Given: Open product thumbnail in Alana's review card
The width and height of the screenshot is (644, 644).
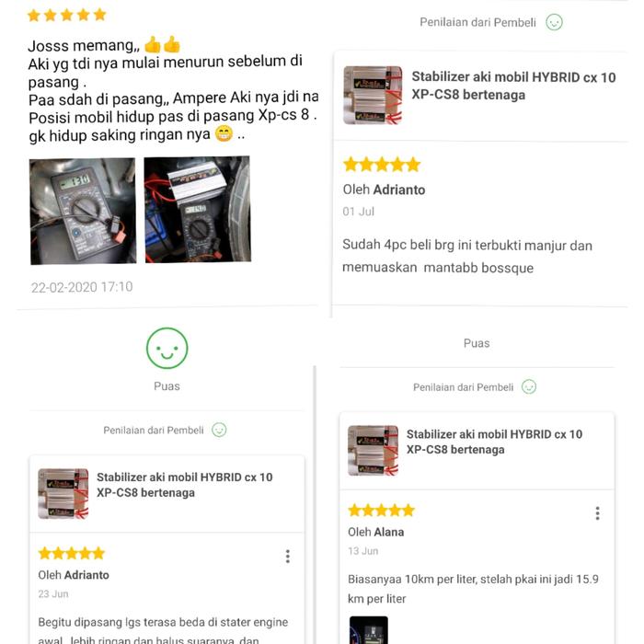Looking at the screenshot, I should point(373,451).
